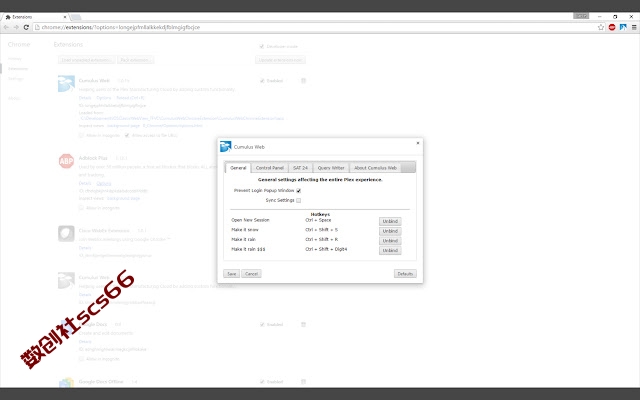Unbind the Make it rain $$$ hotkey
The image size is (640, 400).
point(390,250)
